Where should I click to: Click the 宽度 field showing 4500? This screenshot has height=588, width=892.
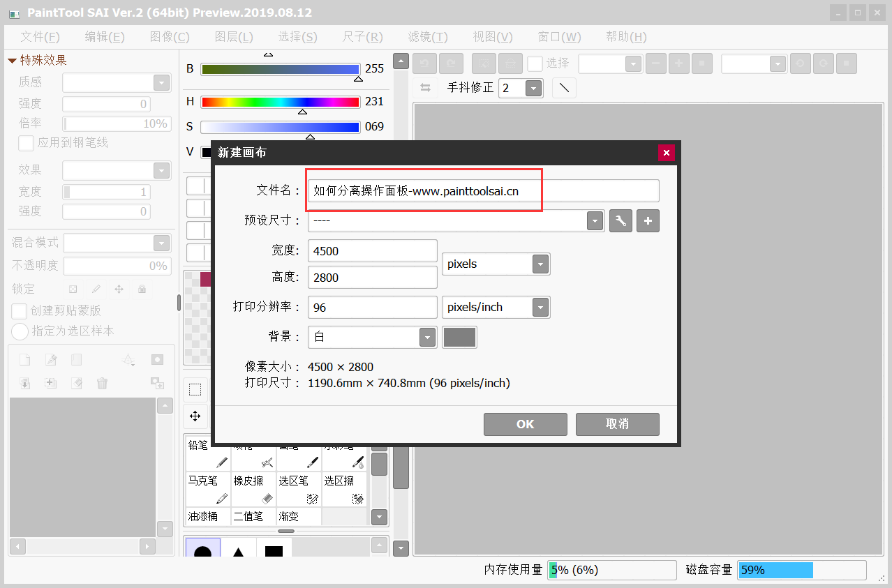pyautogui.click(x=373, y=251)
